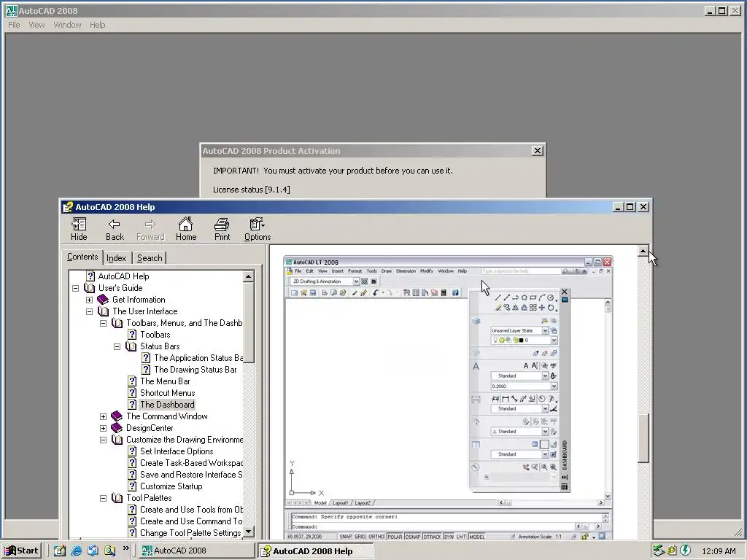
Task: Open the AutoCAD Help topic
Action: click(123, 276)
